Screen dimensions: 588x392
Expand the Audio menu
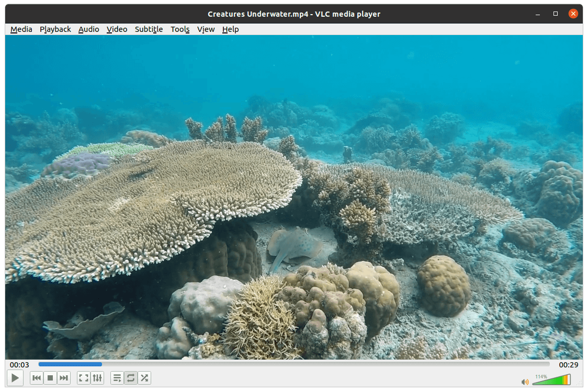(x=89, y=29)
